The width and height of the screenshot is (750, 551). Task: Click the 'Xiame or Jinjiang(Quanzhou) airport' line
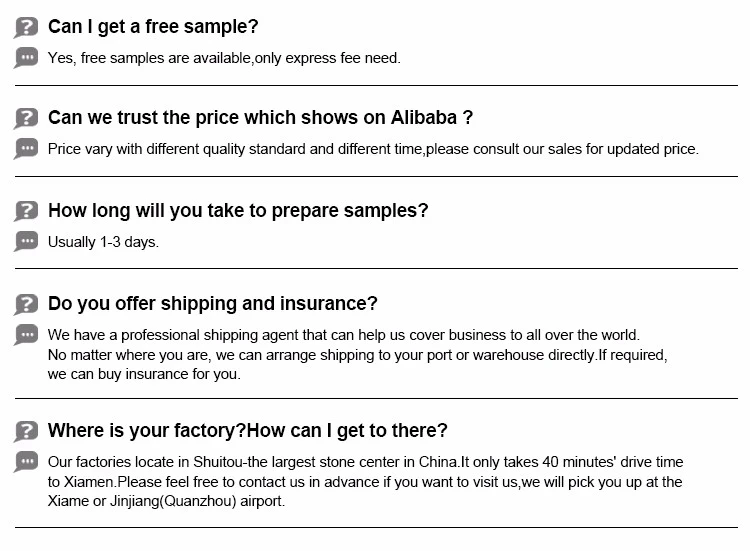click(x=166, y=501)
